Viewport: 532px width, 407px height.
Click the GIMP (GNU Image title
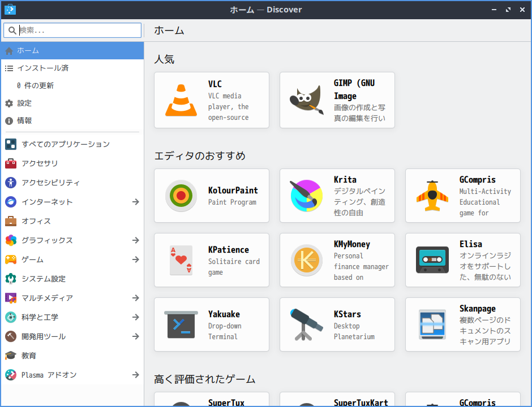[x=354, y=89]
